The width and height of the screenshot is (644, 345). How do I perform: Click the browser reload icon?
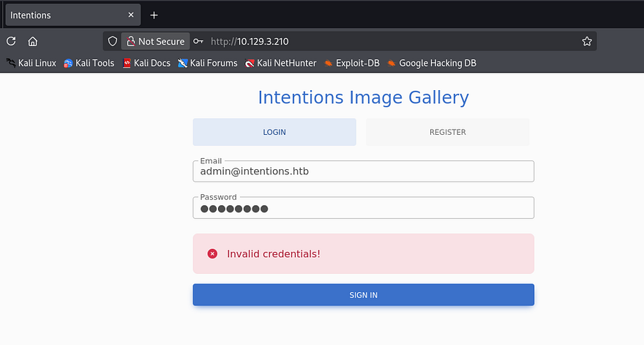[11, 42]
